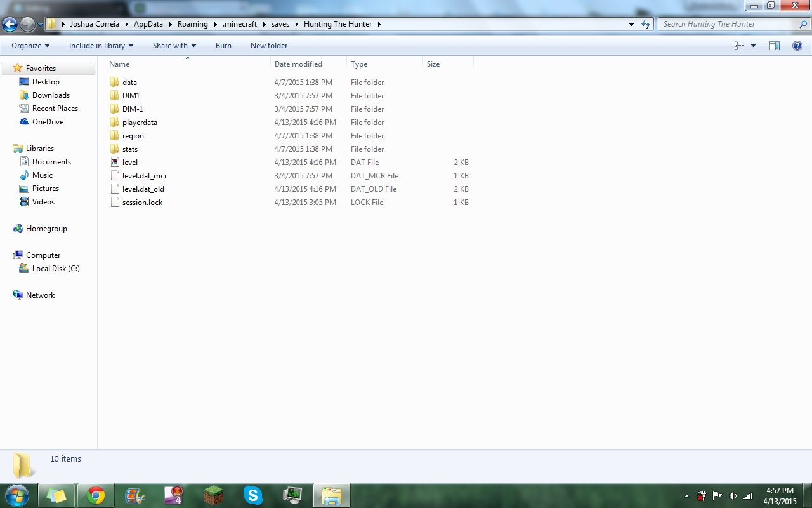
Task: Select the stats folder icon
Action: [115, 149]
